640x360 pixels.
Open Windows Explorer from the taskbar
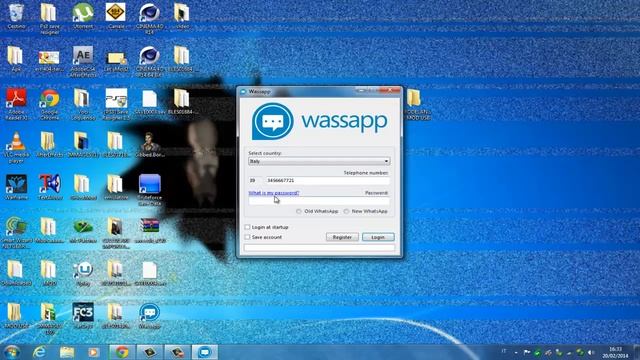[67, 352]
